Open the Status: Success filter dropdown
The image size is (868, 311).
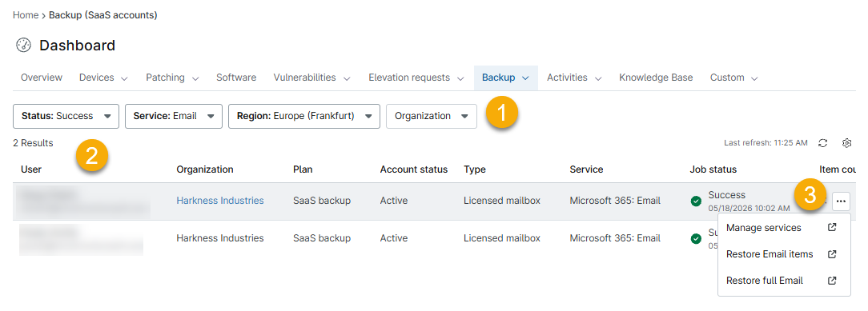(66, 117)
